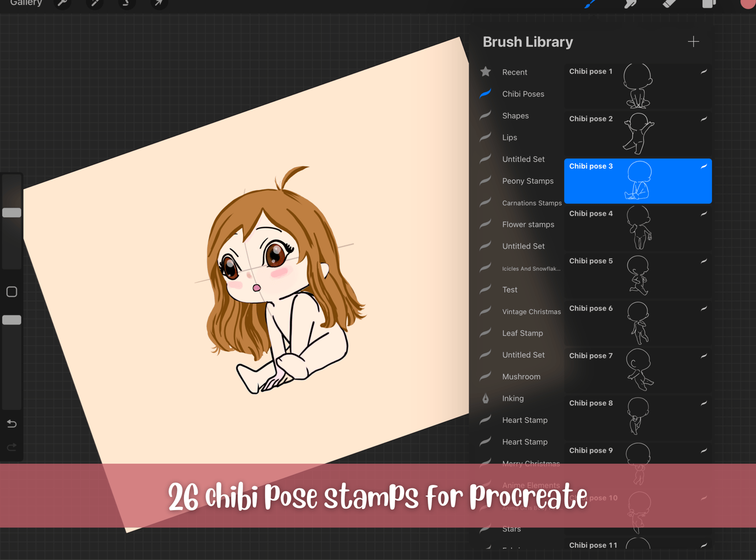Choose the Chibi pose 3 brush
756x560 pixels.
point(638,181)
